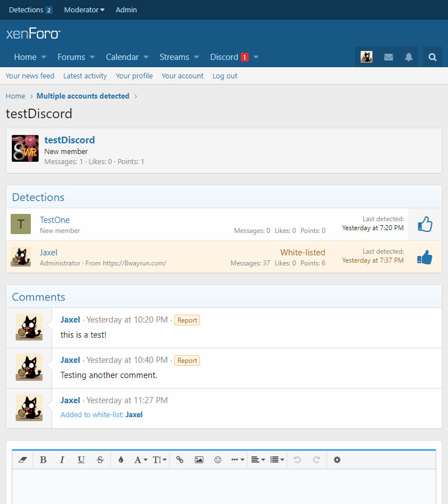The height and width of the screenshot is (504, 448).
Task: Open the smilies emoji picker
Action: click(x=218, y=460)
